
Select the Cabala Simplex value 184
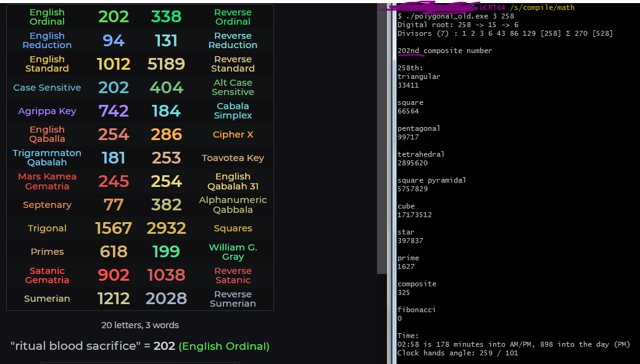click(166, 111)
